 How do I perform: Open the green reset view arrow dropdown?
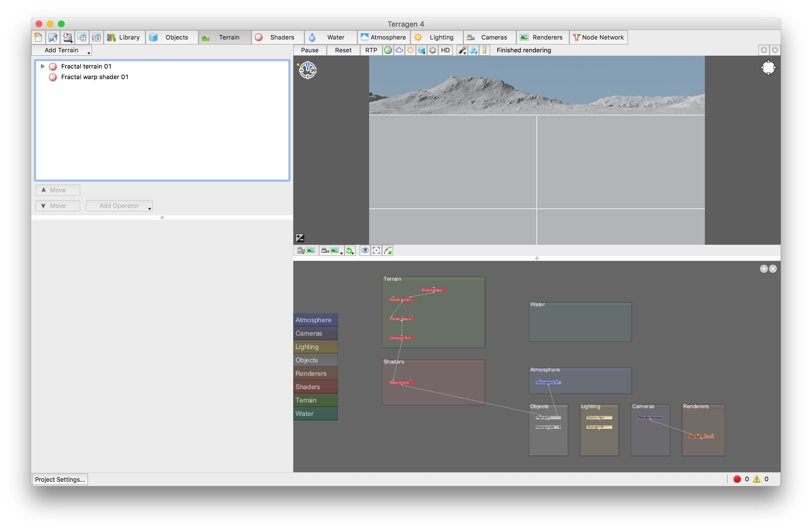click(350, 250)
